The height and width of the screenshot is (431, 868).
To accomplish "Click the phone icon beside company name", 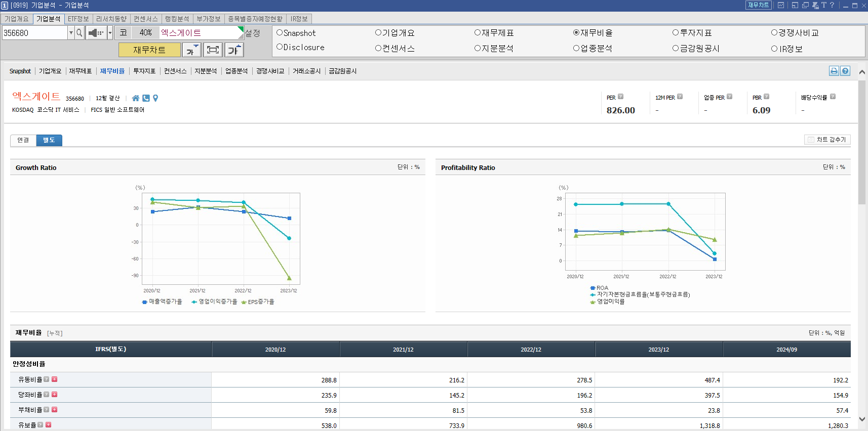I will click(x=146, y=98).
